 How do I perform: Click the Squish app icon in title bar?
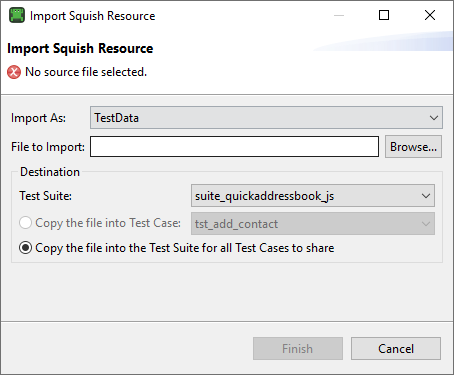pos(17,15)
